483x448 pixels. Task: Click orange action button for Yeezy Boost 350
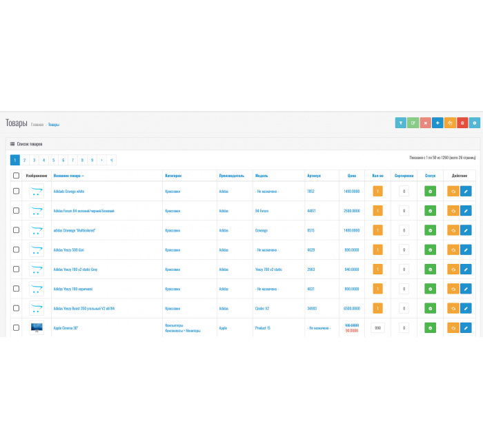tap(453, 308)
